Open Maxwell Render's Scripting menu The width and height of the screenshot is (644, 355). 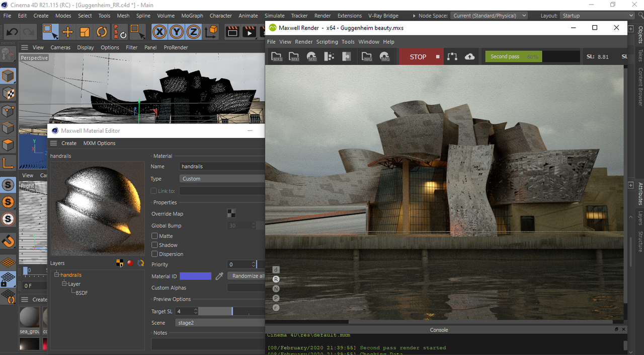point(327,42)
